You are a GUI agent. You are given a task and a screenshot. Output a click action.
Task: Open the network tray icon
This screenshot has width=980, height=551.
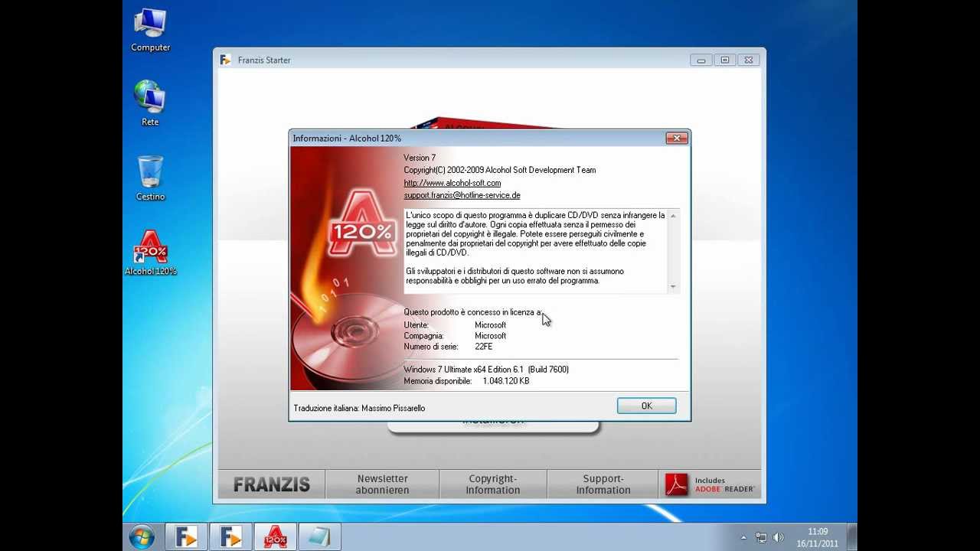tap(761, 538)
